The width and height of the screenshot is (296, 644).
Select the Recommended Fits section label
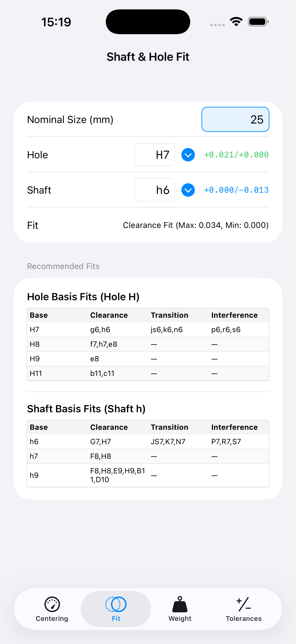pyautogui.click(x=63, y=266)
